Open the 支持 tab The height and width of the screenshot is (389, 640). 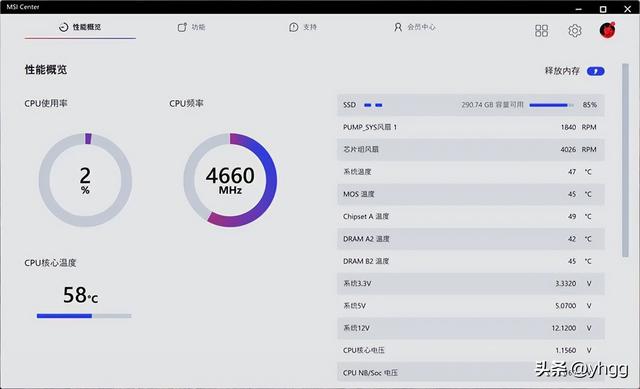[x=303, y=27]
